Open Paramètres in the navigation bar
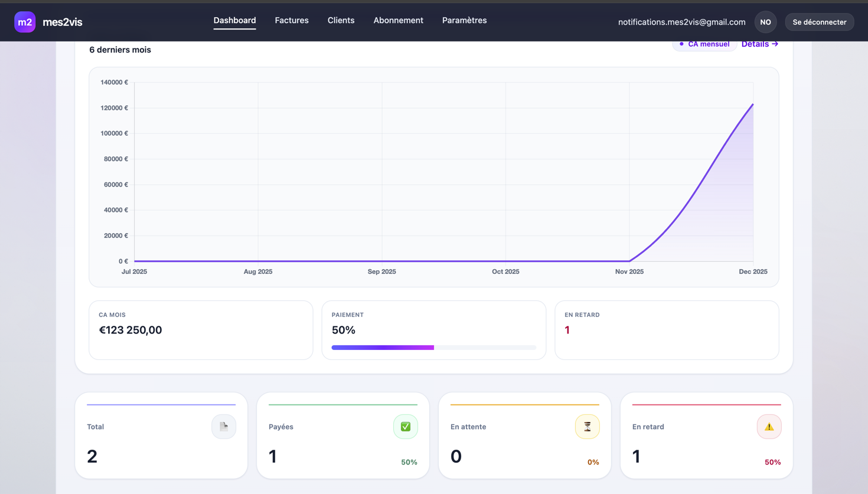Viewport: 868px width, 494px height. coord(464,21)
